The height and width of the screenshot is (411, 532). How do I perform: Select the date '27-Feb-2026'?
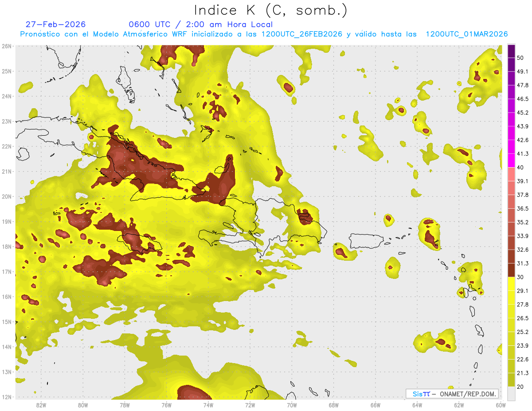pos(56,24)
